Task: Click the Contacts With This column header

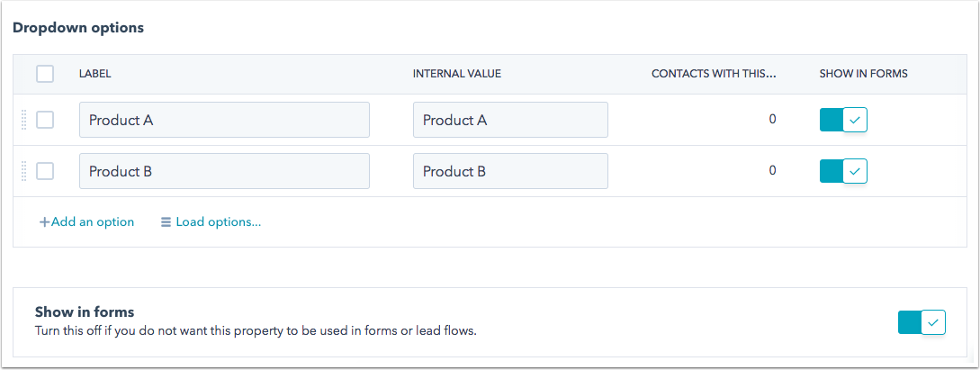Action: tap(714, 74)
